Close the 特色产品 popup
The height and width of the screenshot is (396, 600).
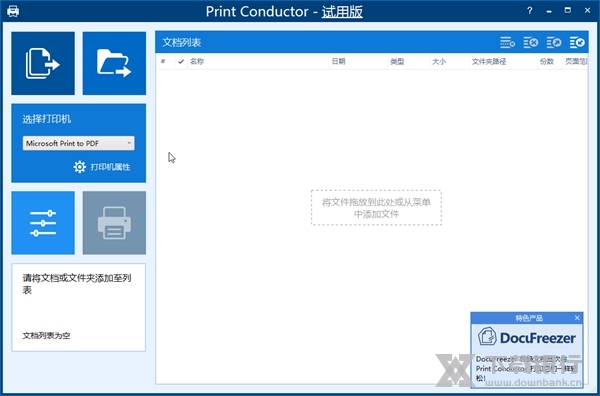pyautogui.click(x=577, y=318)
